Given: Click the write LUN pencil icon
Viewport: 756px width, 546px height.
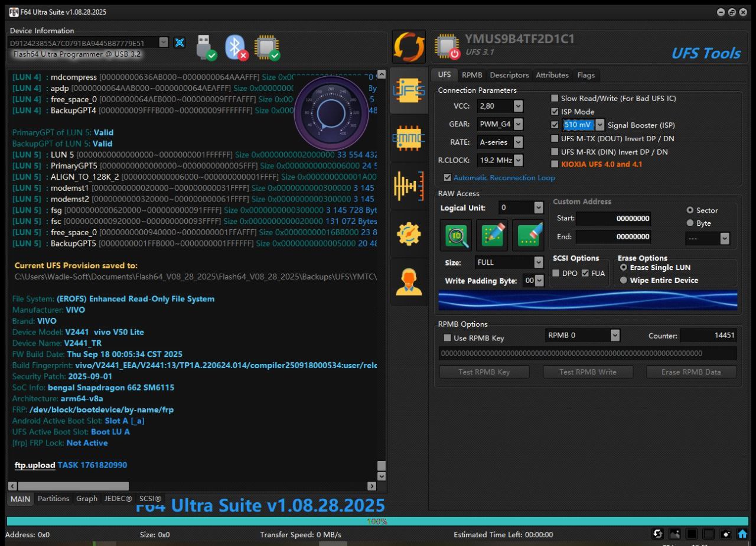Looking at the screenshot, I should 492,235.
